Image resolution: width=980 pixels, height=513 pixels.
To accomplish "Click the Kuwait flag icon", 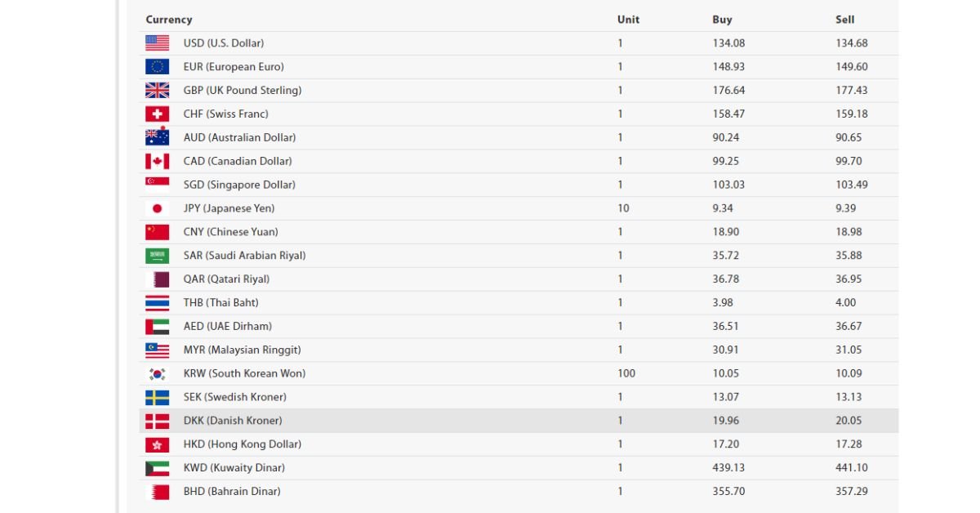I will [x=157, y=468].
